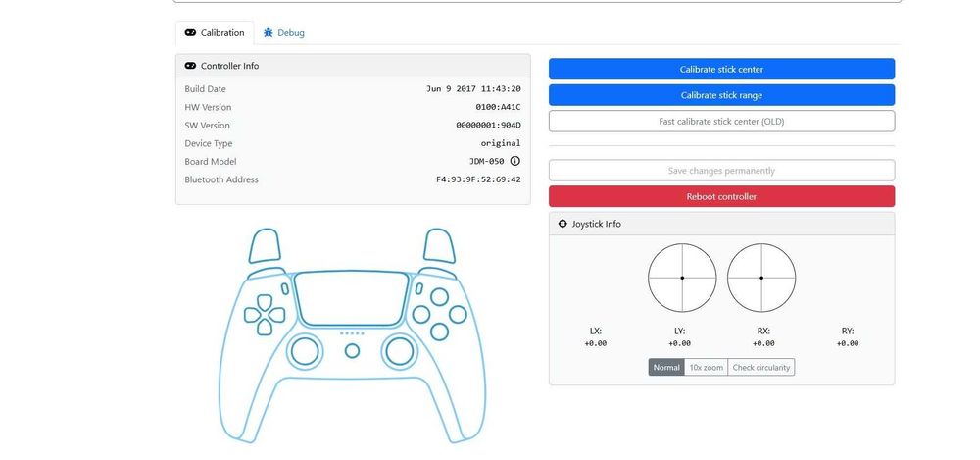Click the Options button right of touchpad
The image size is (980, 460).
[x=419, y=288]
